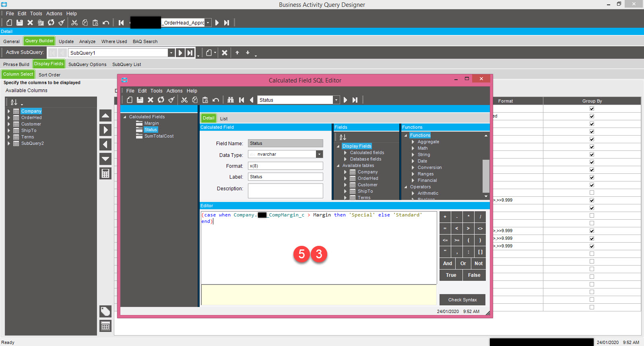Viewport: 644px width, 346px height.
Task: Go to first calculated field record
Action: (242, 100)
